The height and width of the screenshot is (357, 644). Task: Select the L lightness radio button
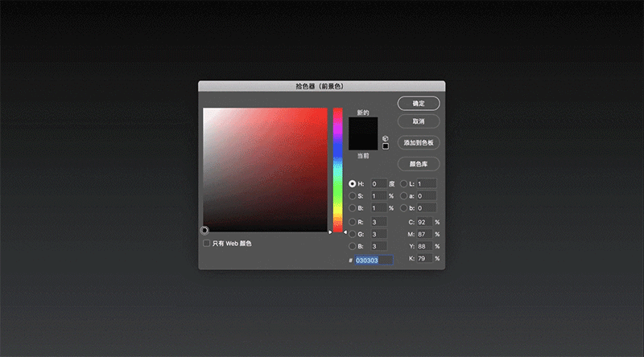click(404, 184)
